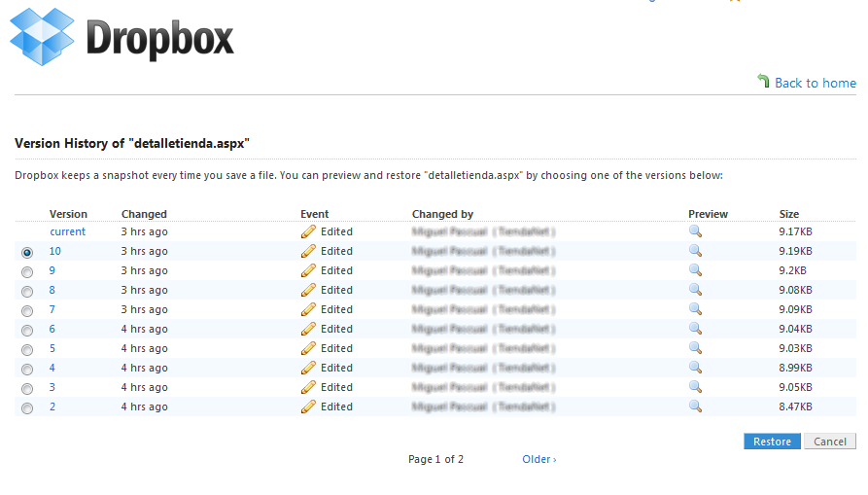Click the Dropbox logo

point(122,37)
